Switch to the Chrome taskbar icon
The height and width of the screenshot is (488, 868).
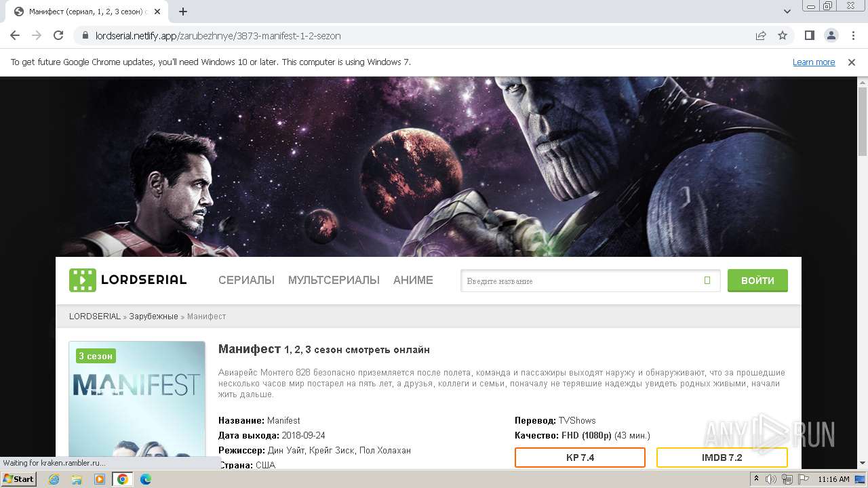[x=123, y=479]
